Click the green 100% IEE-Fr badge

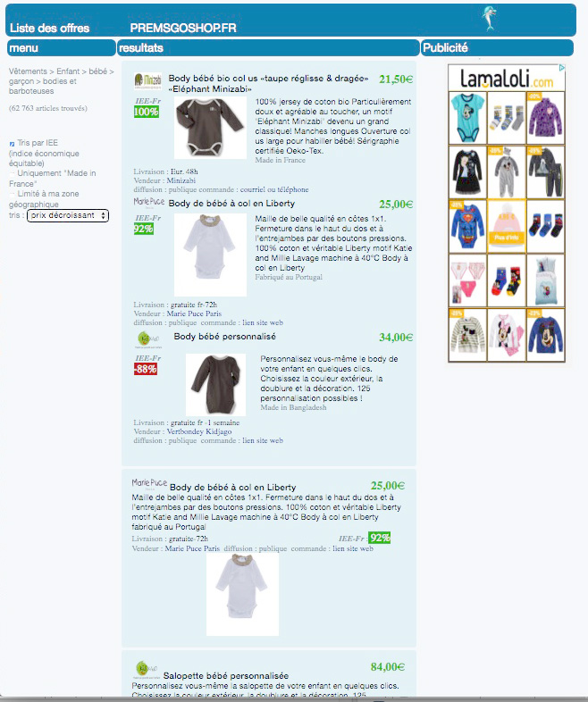coord(147,112)
